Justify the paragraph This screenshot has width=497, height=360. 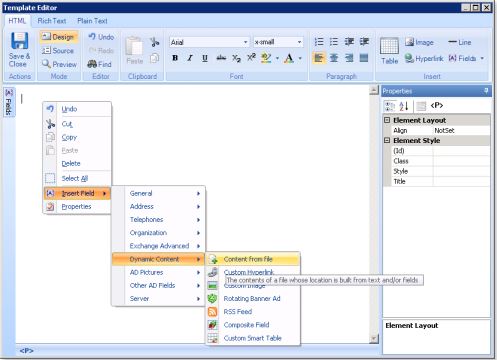click(x=364, y=58)
